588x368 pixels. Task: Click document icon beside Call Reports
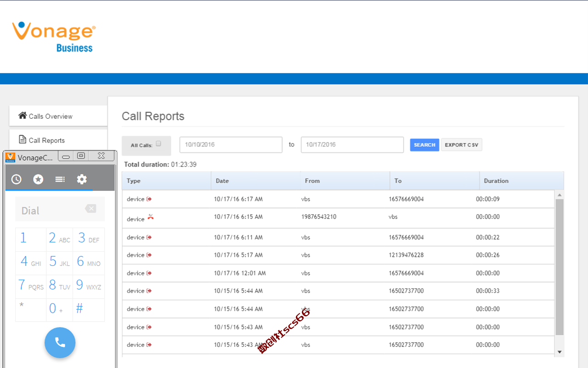[x=23, y=139]
